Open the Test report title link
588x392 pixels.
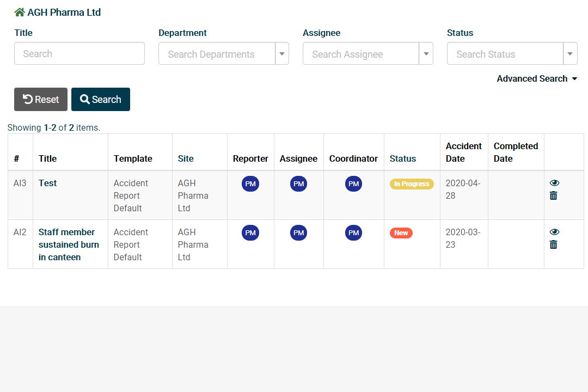pyautogui.click(x=47, y=183)
